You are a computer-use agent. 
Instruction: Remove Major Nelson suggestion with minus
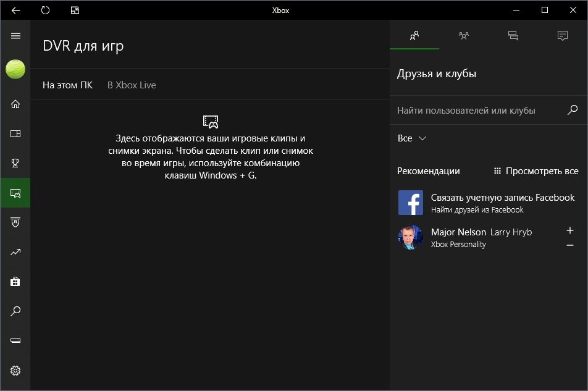point(570,245)
